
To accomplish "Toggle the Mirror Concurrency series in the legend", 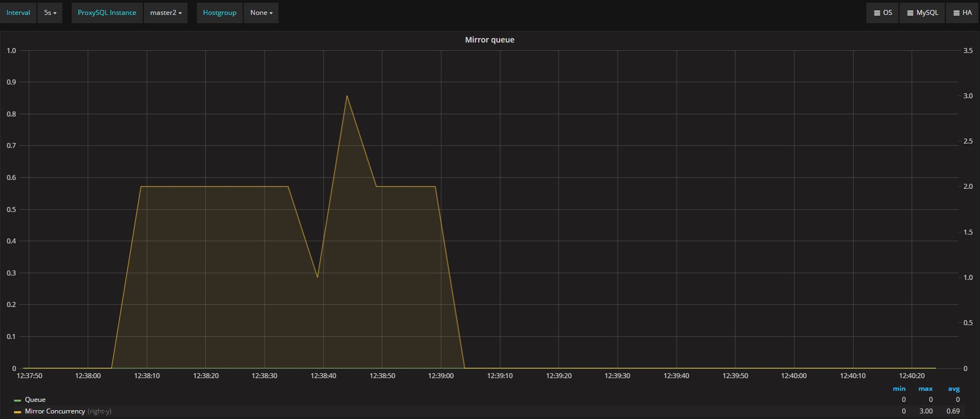I will 55,411.
